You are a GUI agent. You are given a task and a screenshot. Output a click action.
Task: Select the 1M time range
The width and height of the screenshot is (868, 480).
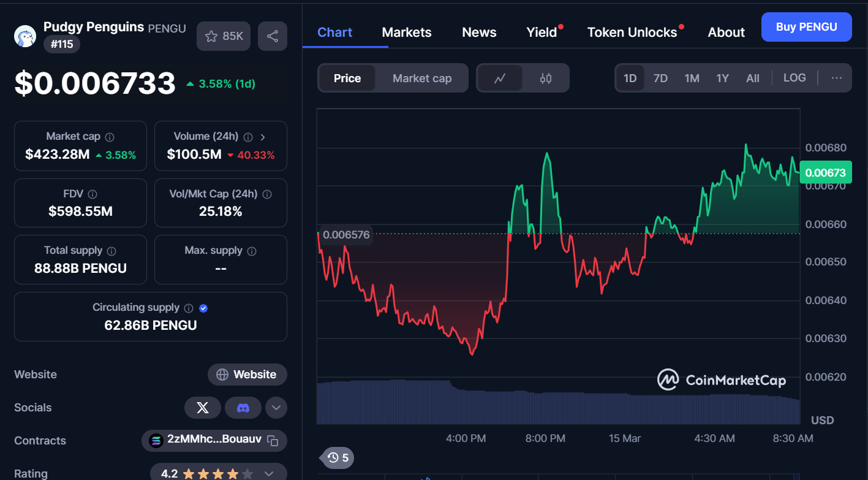[x=692, y=78]
